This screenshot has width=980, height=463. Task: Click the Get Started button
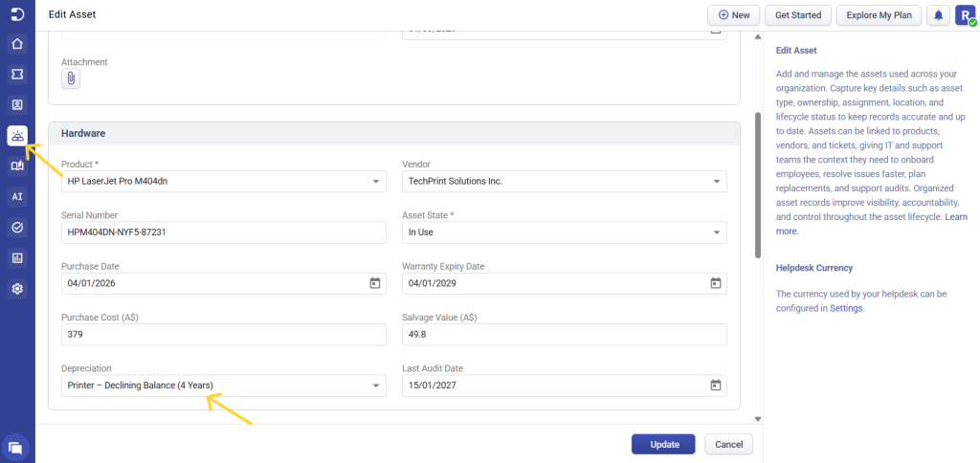[x=797, y=15]
